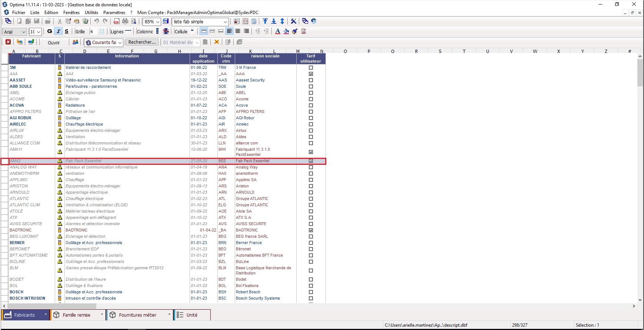Open the crossed tools icon
Viewport: 644px width, 330px height.
coord(294,21)
